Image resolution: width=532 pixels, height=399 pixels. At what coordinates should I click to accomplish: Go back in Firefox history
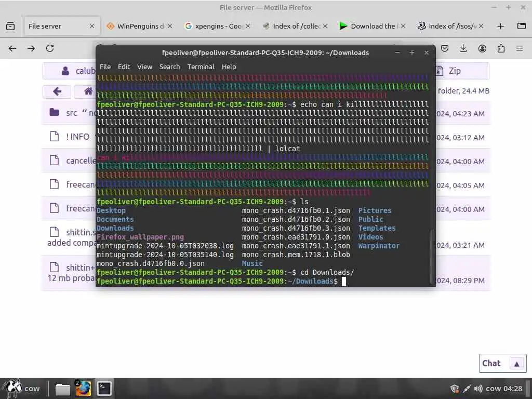12,48
